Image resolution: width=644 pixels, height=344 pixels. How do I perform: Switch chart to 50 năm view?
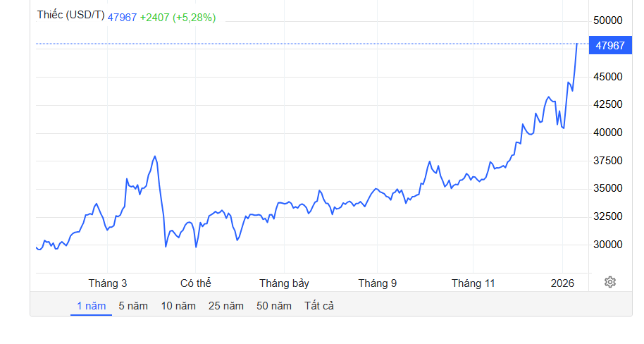pyautogui.click(x=274, y=306)
